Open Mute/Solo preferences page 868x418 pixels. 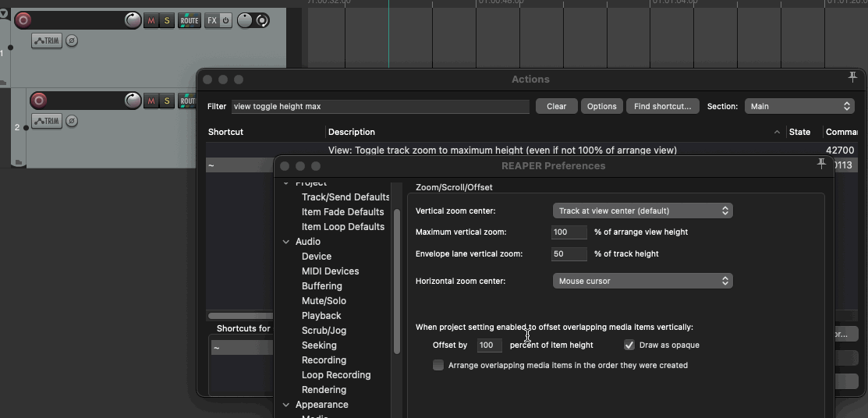point(324,301)
